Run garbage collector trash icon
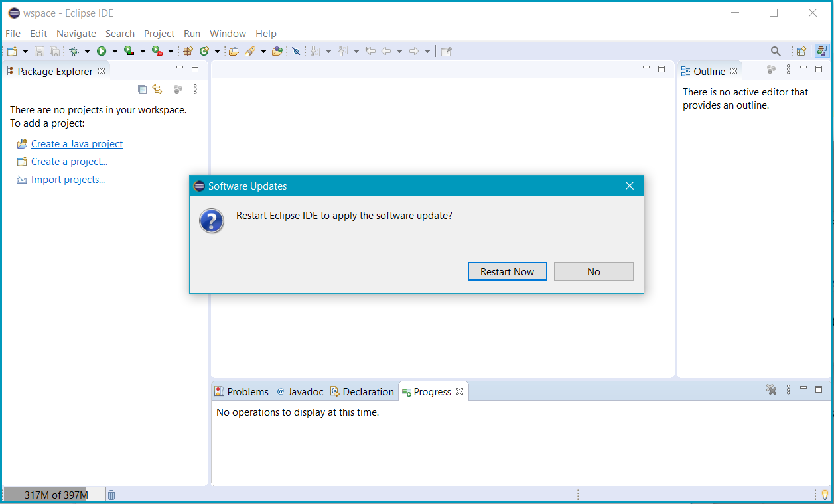The image size is (834, 504). [111, 495]
